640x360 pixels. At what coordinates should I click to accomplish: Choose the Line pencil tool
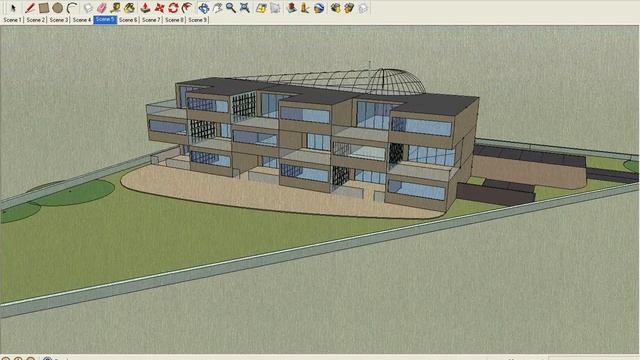tap(29, 8)
